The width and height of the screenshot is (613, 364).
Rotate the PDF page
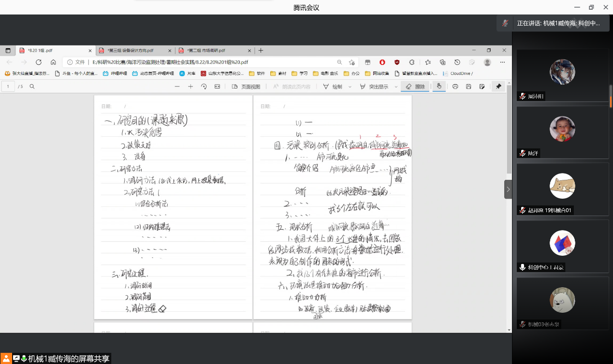[x=204, y=87]
